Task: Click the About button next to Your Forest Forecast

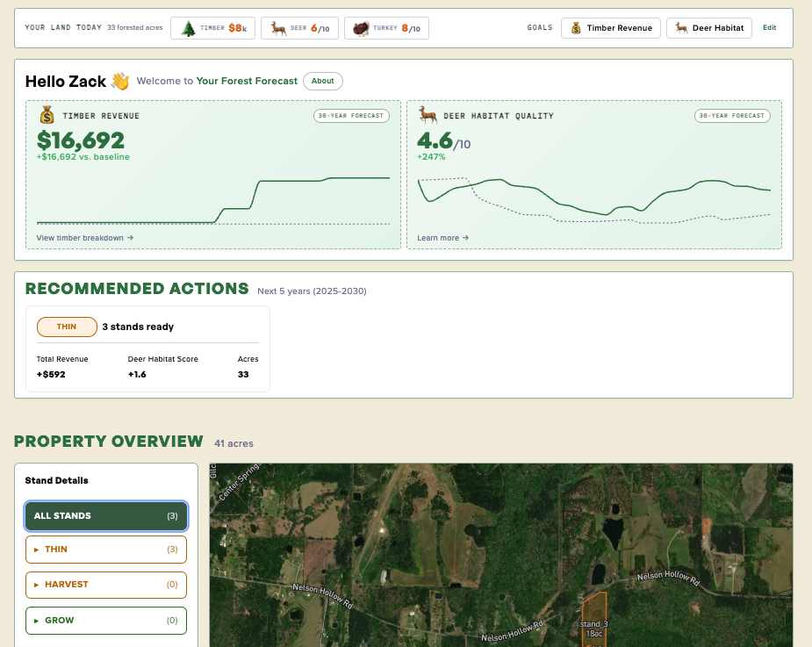Action: [322, 81]
